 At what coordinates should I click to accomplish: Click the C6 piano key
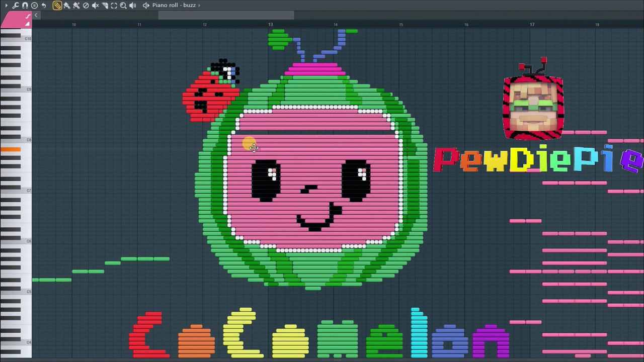[16, 241]
